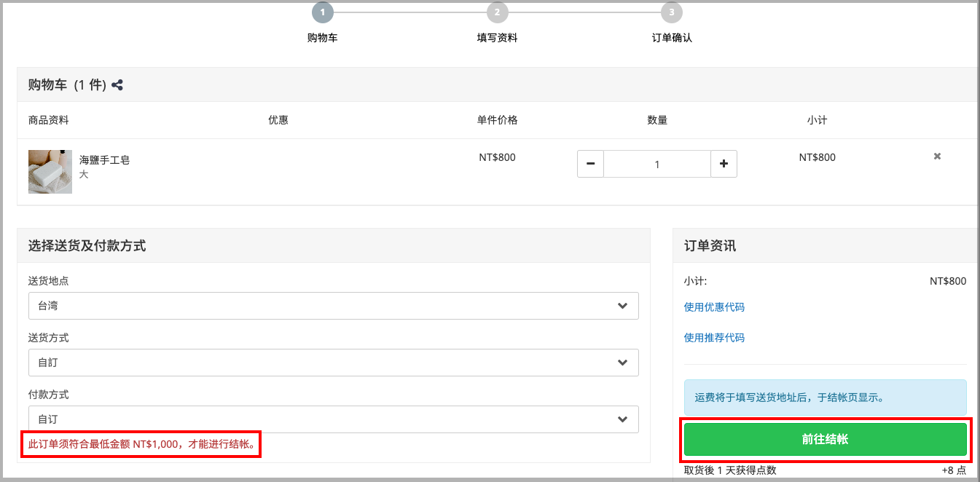This screenshot has width=980, height=482.
Task: Click the 海鹽手工皂 product name
Action: click(104, 160)
